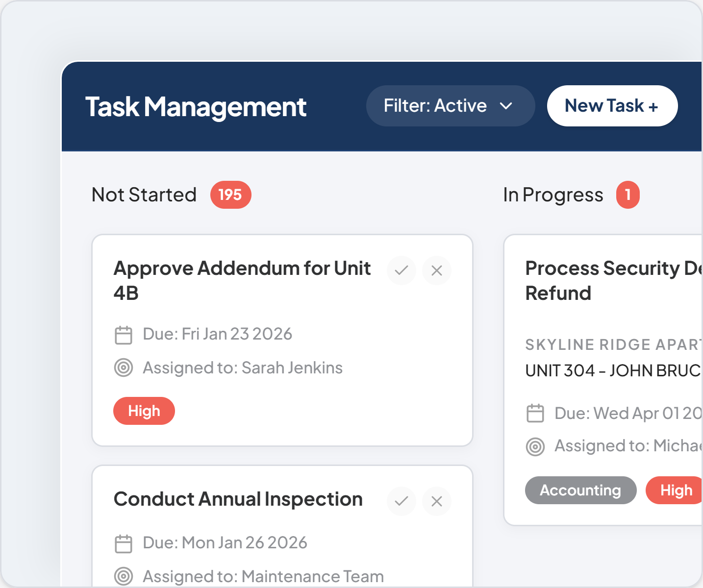
Task: Click calendar icon beside Mon Jan 26 due date
Action: pyautogui.click(x=124, y=543)
